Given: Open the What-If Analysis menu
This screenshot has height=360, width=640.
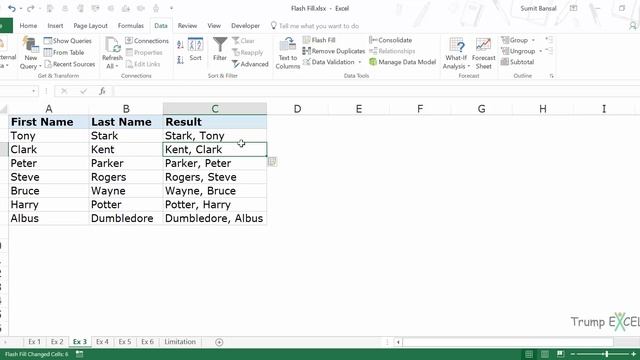Looking at the screenshot, I should click(x=456, y=53).
